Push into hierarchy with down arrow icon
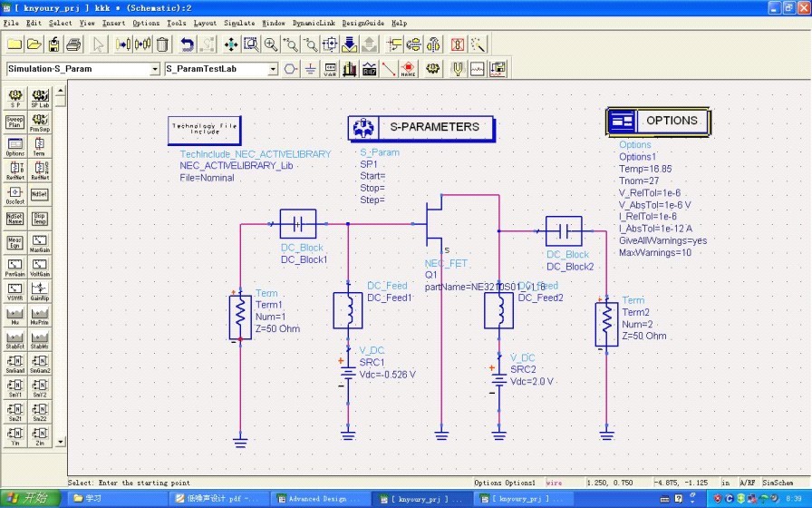This screenshot has height=508, width=812. pyautogui.click(x=350, y=44)
